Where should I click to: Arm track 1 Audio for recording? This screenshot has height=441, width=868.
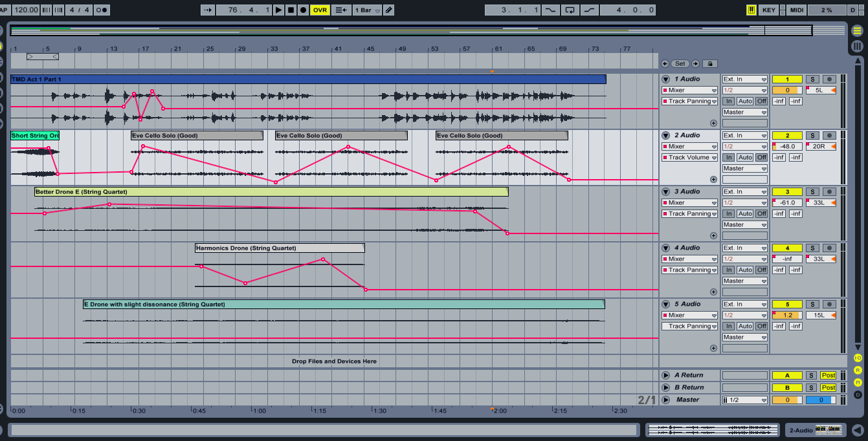point(829,79)
